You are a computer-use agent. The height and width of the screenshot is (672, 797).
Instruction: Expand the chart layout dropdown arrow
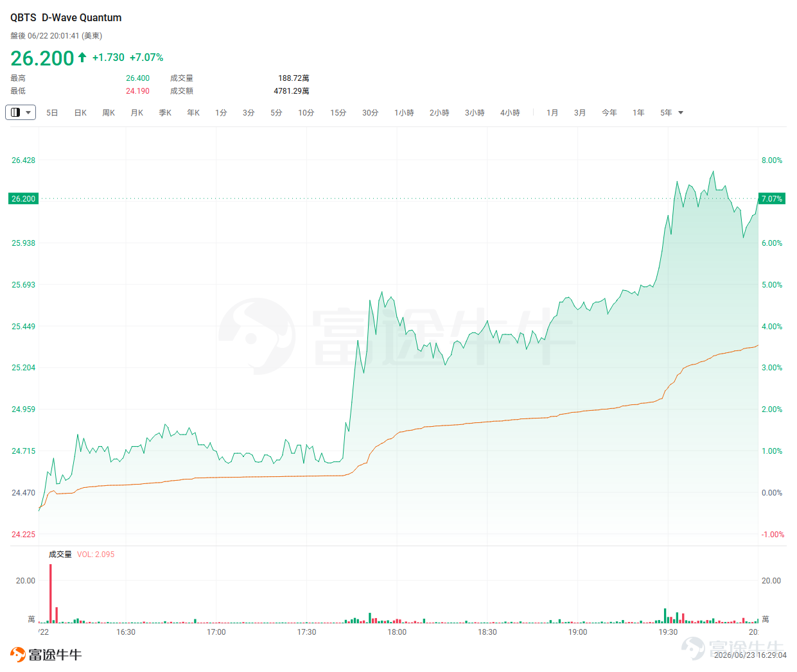click(28, 113)
